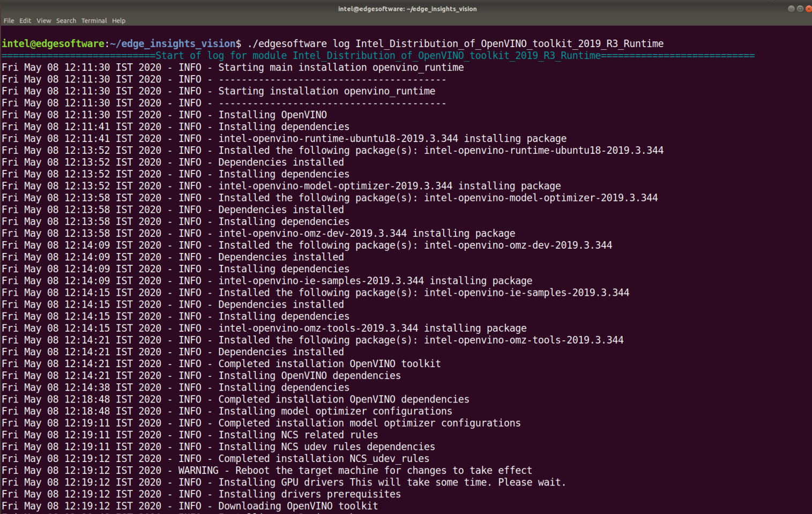Image resolution: width=812 pixels, height=514 pixels.
Task: Minimize the terminal window
Action: pyautogui.click(x=791, y=9)
